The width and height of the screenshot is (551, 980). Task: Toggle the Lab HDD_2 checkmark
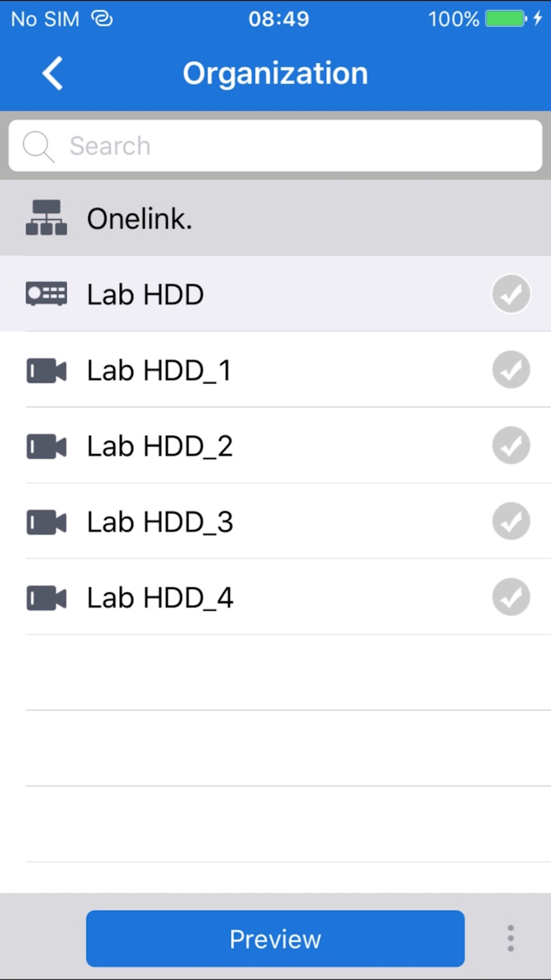(x=511, y=445)
